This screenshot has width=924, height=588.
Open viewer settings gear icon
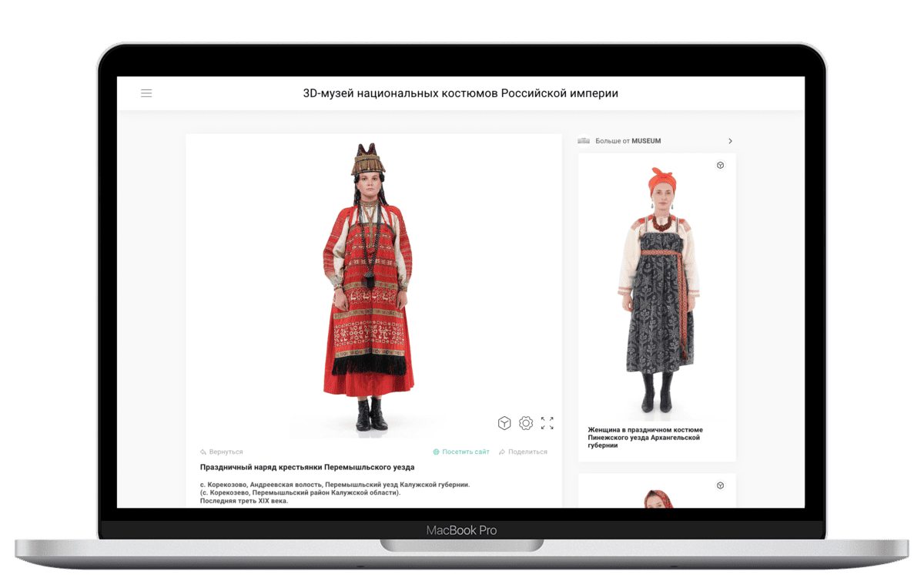click(x=526, y=423)
